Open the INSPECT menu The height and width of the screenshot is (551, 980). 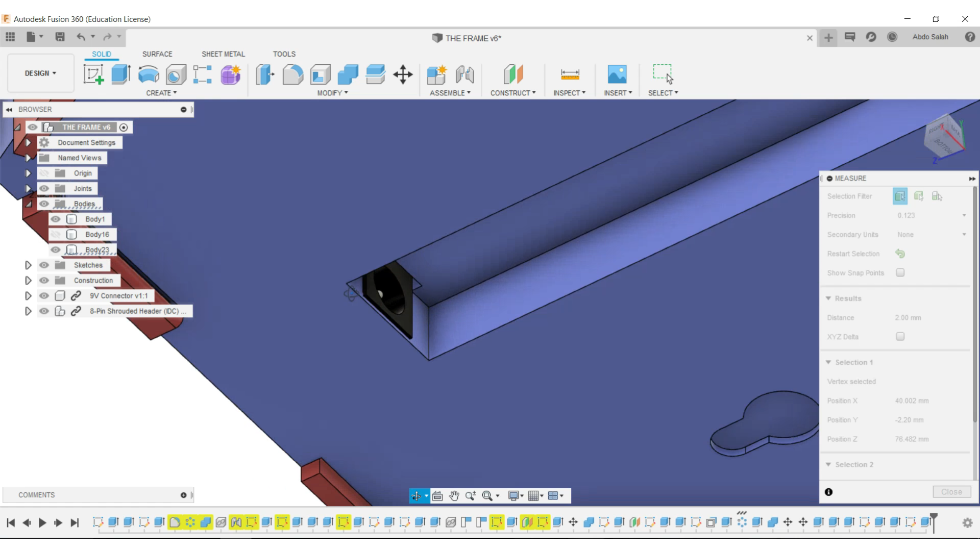click(570, 93)
